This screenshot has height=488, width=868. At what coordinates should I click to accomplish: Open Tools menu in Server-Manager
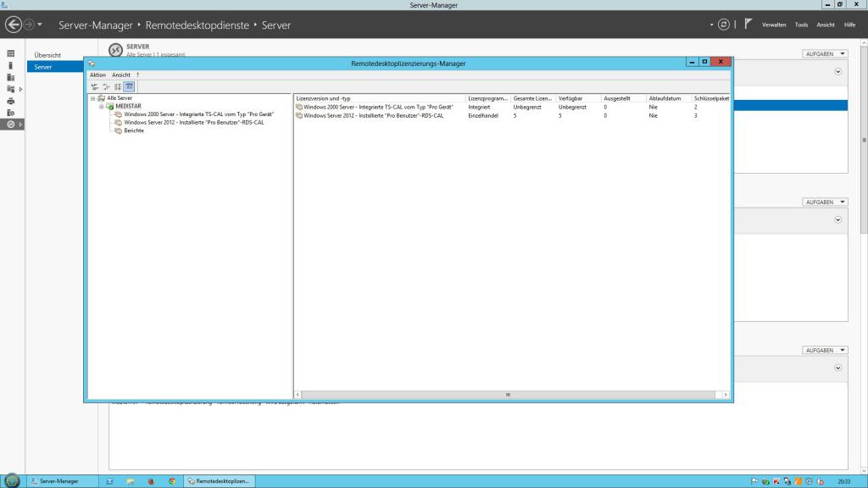point(802,25)
